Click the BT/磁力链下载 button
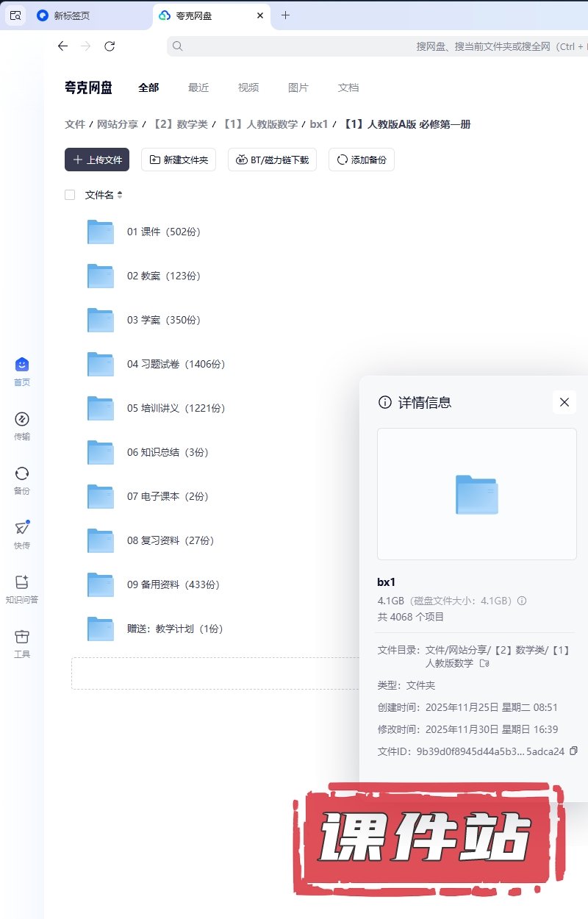Image resolution: width=588 pixels, height=919 pixels. pos(272,160)
